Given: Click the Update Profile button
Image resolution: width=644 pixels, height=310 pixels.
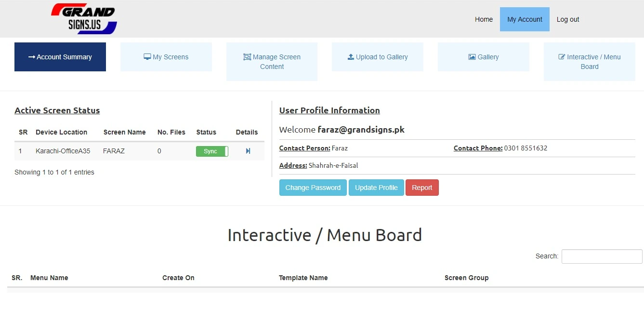Looking at the screenshot, I should tap(376, 188).
